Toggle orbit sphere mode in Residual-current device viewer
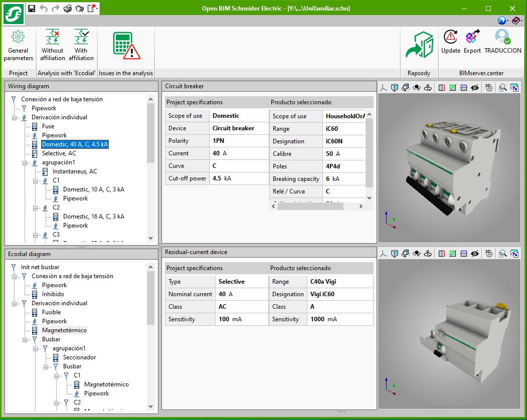Screen dimensions: 527x420 tap(417, 254)
